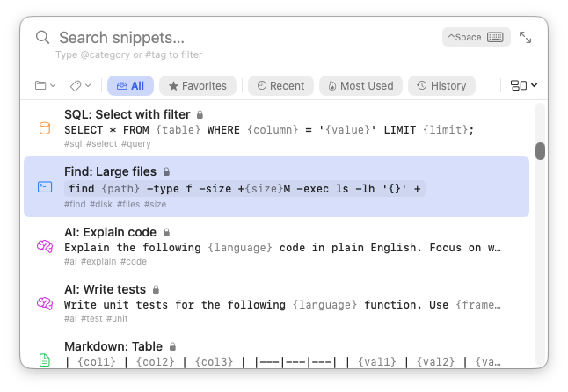The width and height of the screenshot is (568, 392).
Task: Click the snippet list vertical scrollbar
Action: (540, 150)
